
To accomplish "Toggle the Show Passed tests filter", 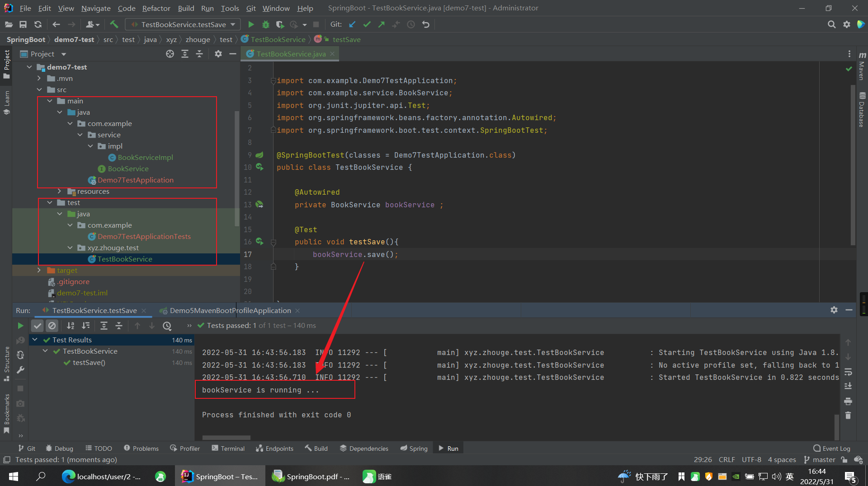I will 38,325.
